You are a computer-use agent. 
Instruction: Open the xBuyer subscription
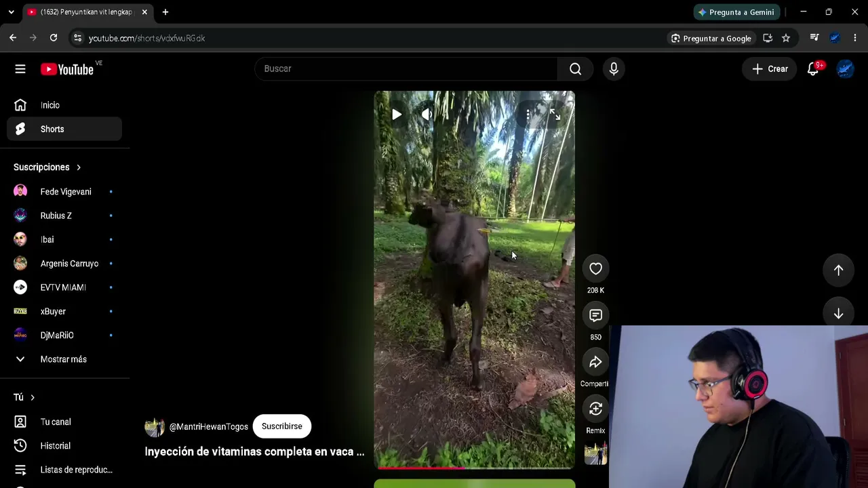click(64, 311)
